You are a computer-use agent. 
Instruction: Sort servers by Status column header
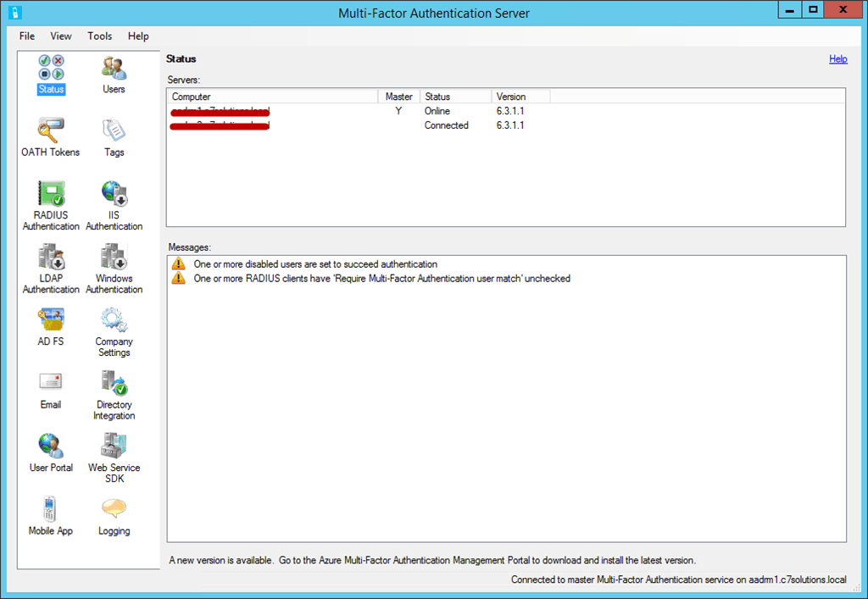456,97
